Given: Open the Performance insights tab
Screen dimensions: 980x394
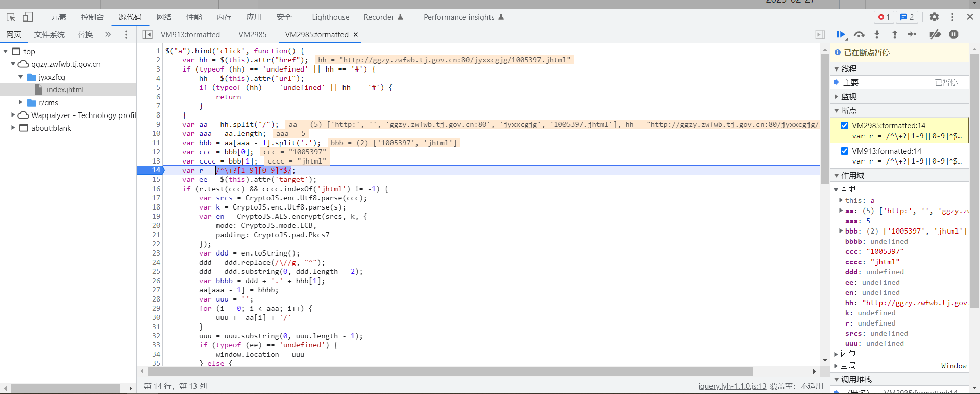Looking at the screenshot, I should [463, 17].
